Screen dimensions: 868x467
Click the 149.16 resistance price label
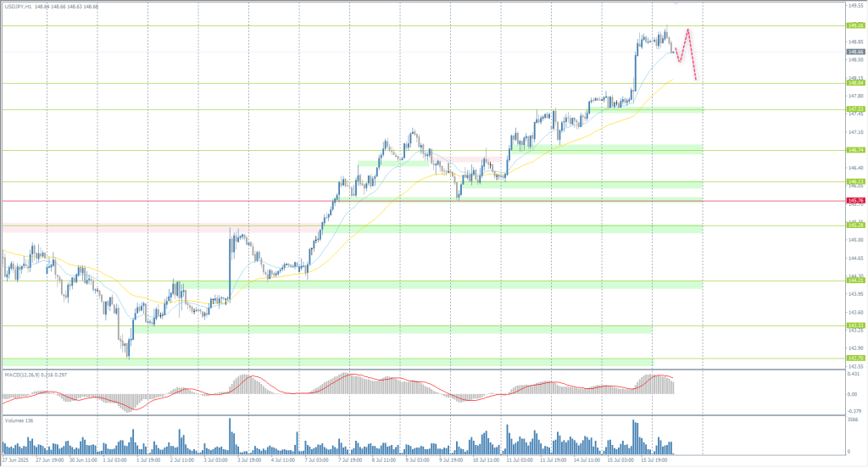pos(854,25)
